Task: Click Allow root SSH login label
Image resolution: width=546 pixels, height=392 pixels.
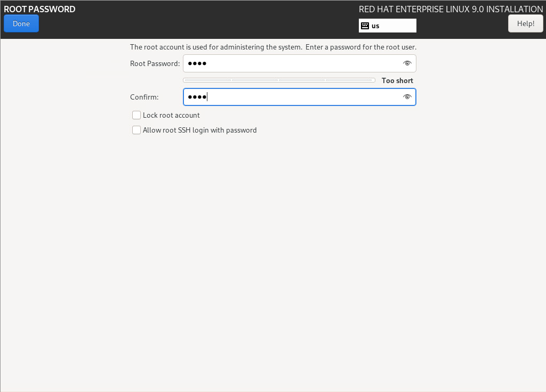Action: point(199,130)
